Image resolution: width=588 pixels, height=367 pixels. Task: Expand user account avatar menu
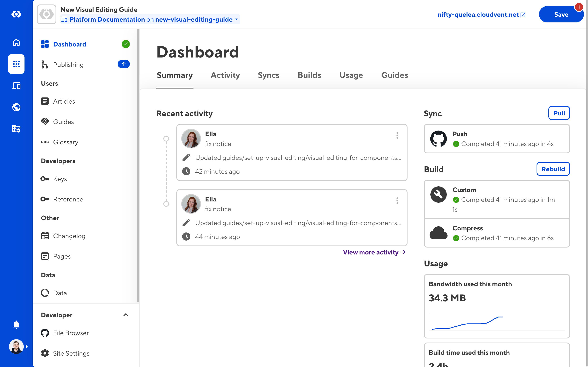coord(16,346)
